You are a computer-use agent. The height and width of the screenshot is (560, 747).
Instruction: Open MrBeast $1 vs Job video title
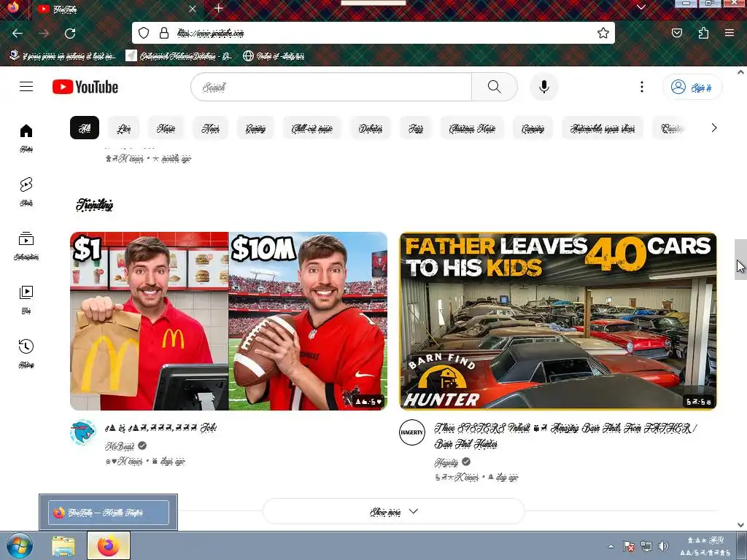pyautogui.click(x=161, y=427)
